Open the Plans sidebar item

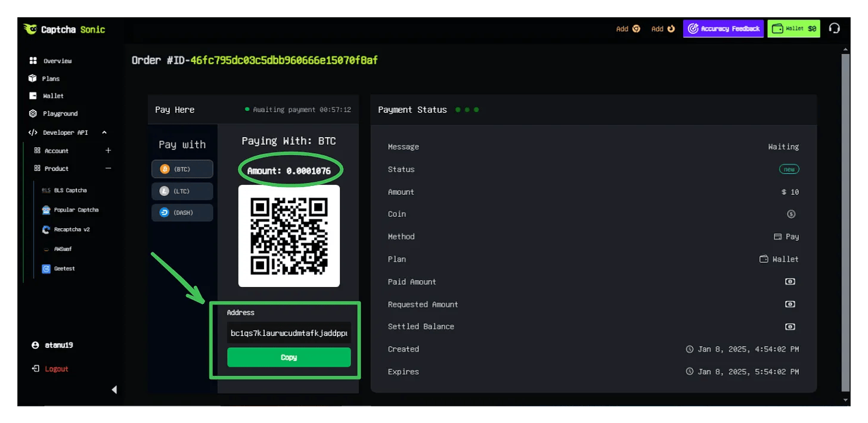[51, 79]
